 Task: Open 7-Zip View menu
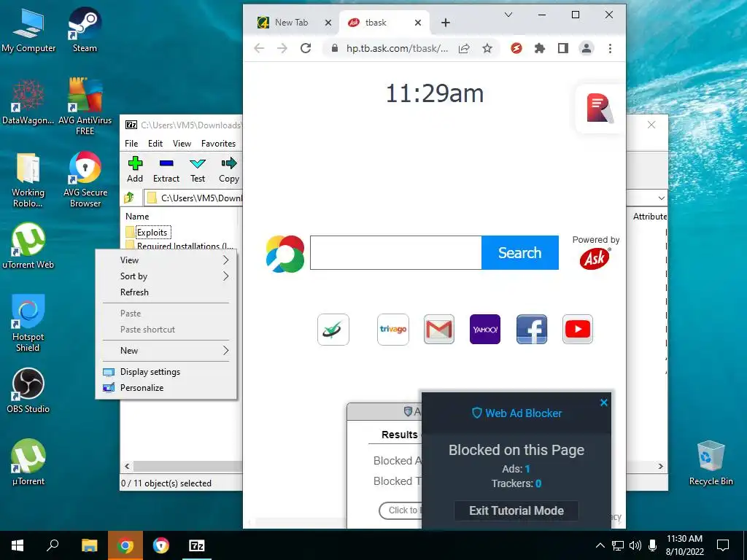click(x=182, y=144)
